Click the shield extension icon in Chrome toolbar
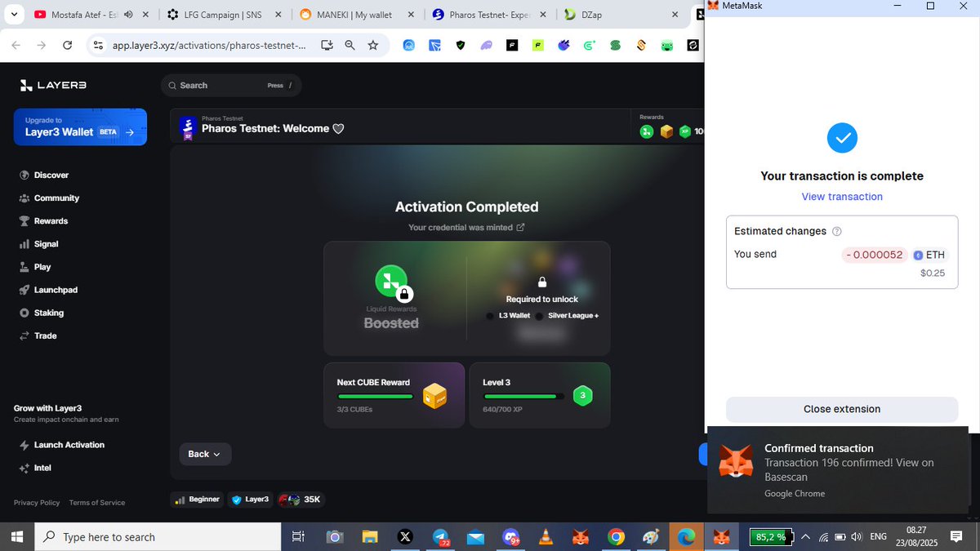The width and height of the screenshot is (980, 551). (460, 46)
